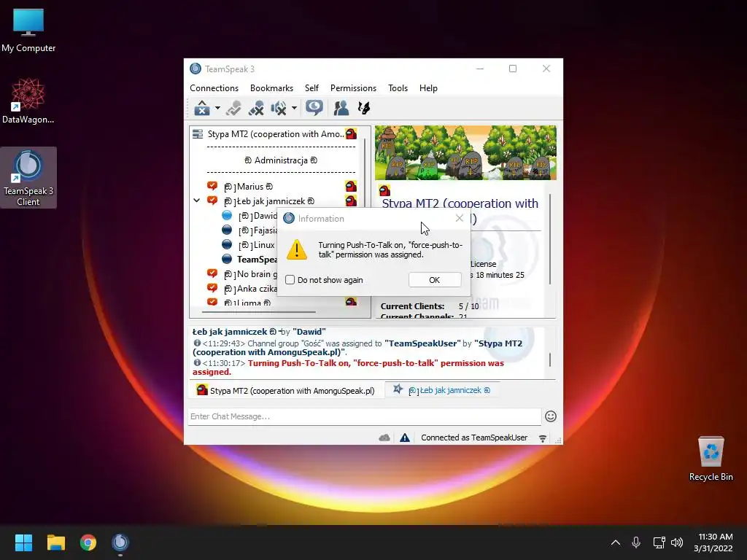This screenshot has height=560, width=747.
Task: Select the Marius channel
Action: click(248, 187)
